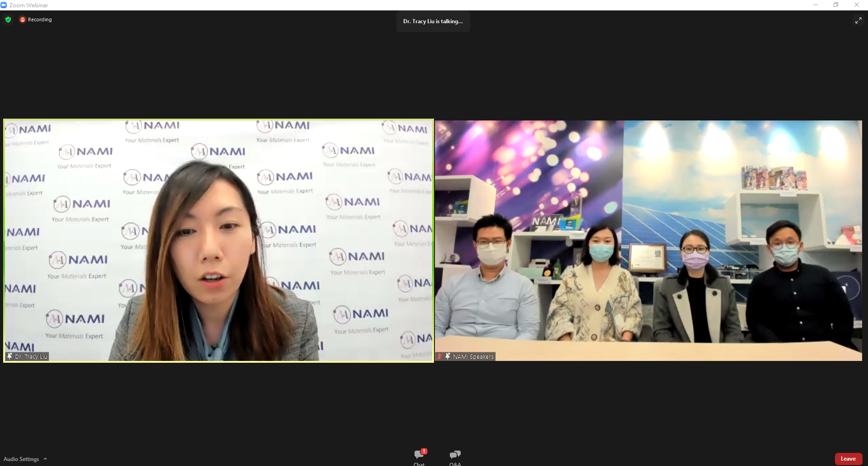Open Audio Settings
This screenshot has width=868, height=466.
(21, 459)
